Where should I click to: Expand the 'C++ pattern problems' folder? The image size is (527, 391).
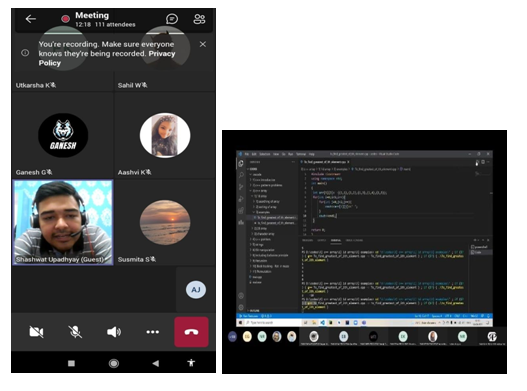pyautogui.click(x=267, y=185)
